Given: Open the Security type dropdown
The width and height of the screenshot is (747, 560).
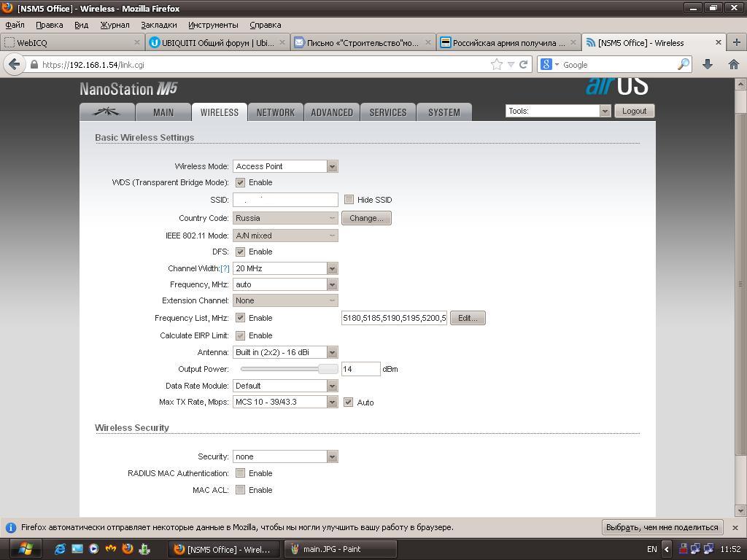Looking at the screenshot, I should pos(285,456).
